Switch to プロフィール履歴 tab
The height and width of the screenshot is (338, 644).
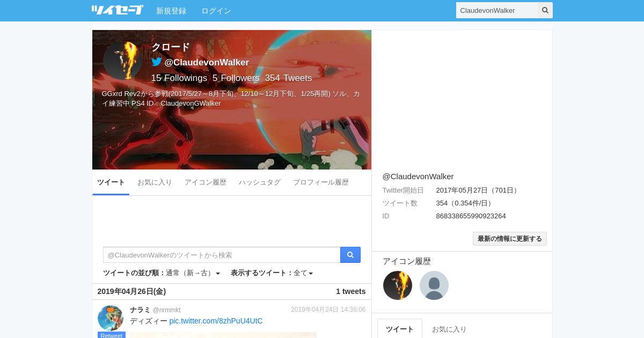tap(321, 182)
